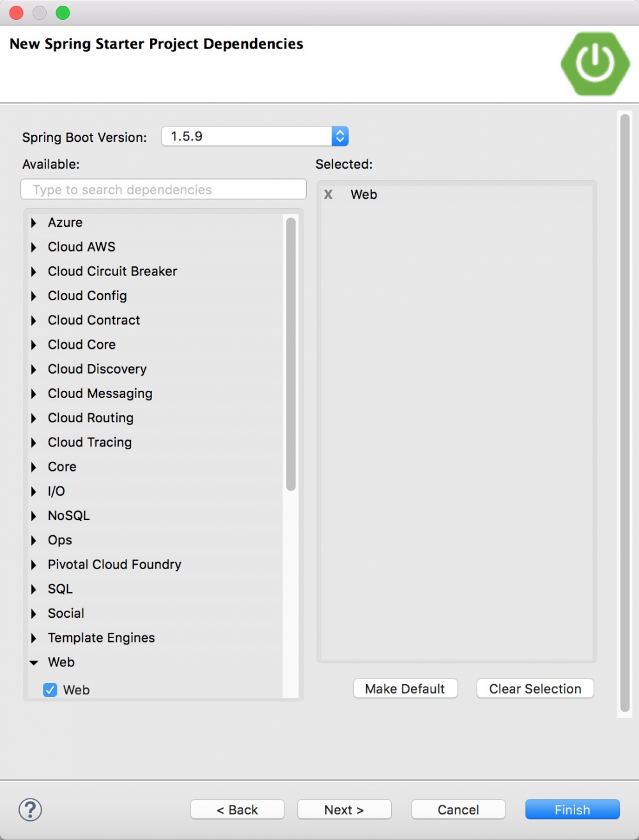639x840 pixels.
Task: Expand the Azure category
Action: pos(34,223)
